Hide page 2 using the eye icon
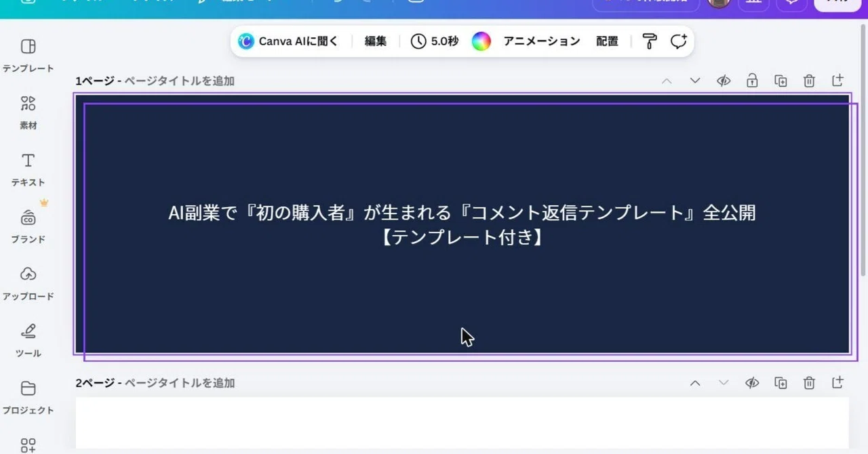Image resolution: width=868 pixels, height=454 pixels. [x=752, y=383]
